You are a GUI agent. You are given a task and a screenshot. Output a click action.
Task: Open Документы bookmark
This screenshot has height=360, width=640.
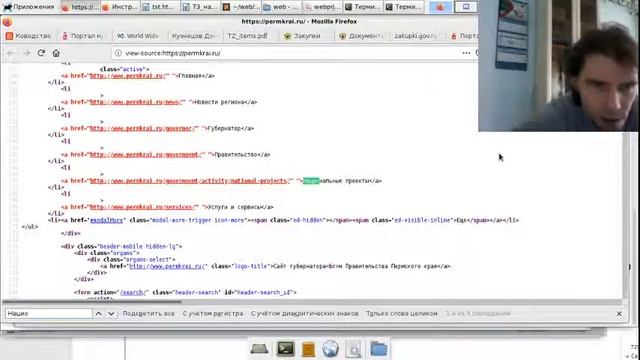point(362,36)
